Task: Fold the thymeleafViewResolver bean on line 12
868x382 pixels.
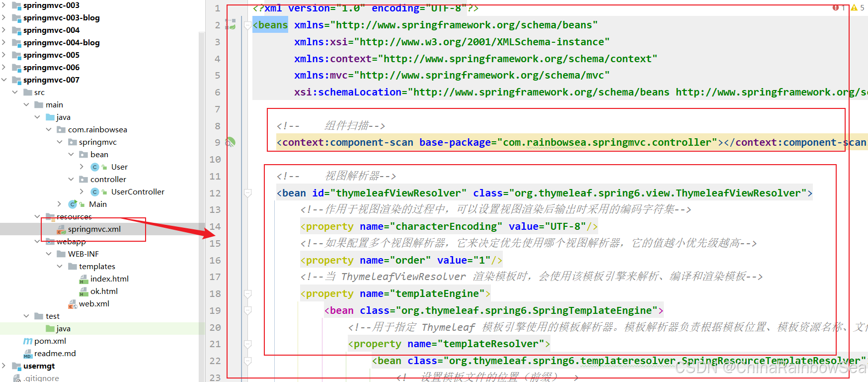Action: [247, 193]
